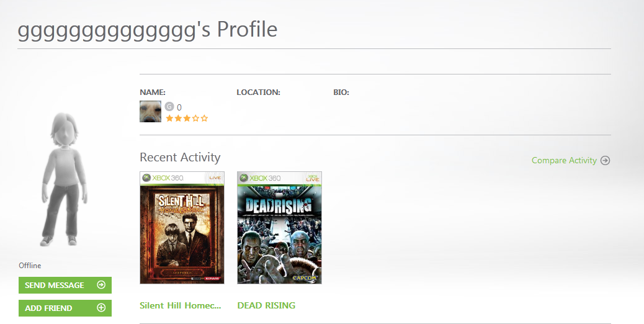The image size is (644, 324).
Task: Click the Capcom logo on Dead Rising cover
Action: tap(305, 277)
